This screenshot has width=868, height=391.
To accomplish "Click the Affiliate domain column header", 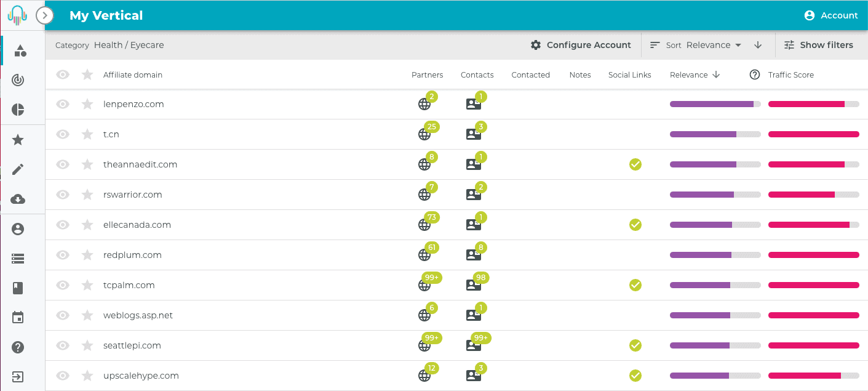I will 133,75.
